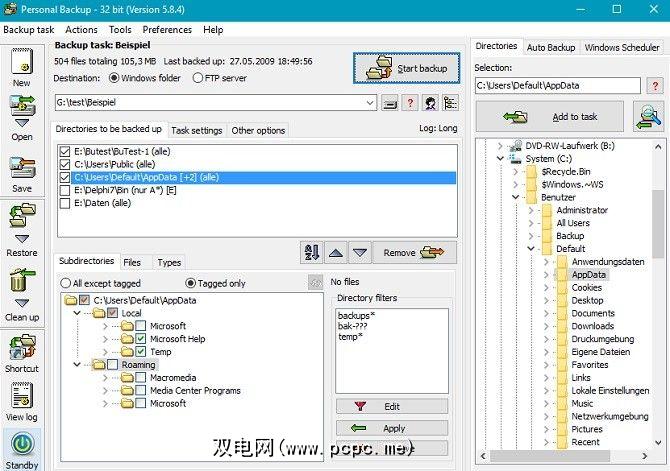Click the user face icon beside destination
Screen dimensions: 670x471
[430, 103]
